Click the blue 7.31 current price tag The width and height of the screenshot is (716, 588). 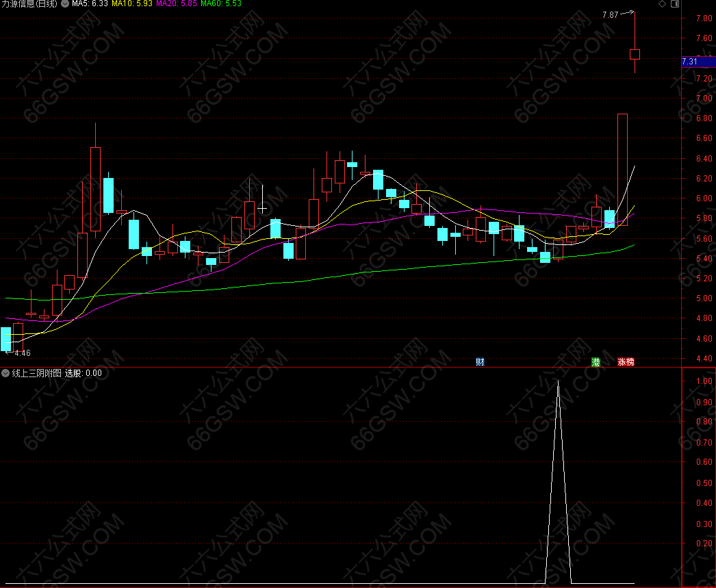(698, 61)
